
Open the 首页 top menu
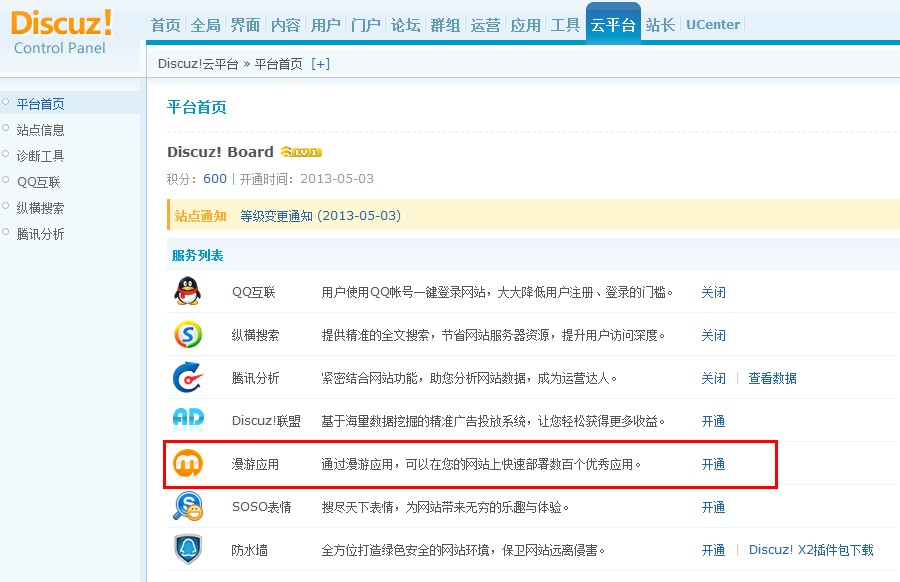click(x=165, y=25)
